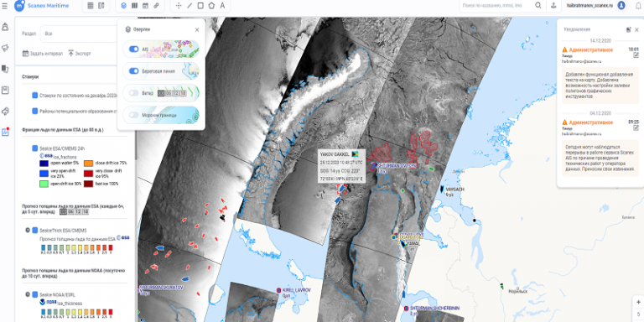This screenshot has height=322, width=644.
Task: Click Задать интервал button
Action: pyautogui.click(x=43, y=54)
